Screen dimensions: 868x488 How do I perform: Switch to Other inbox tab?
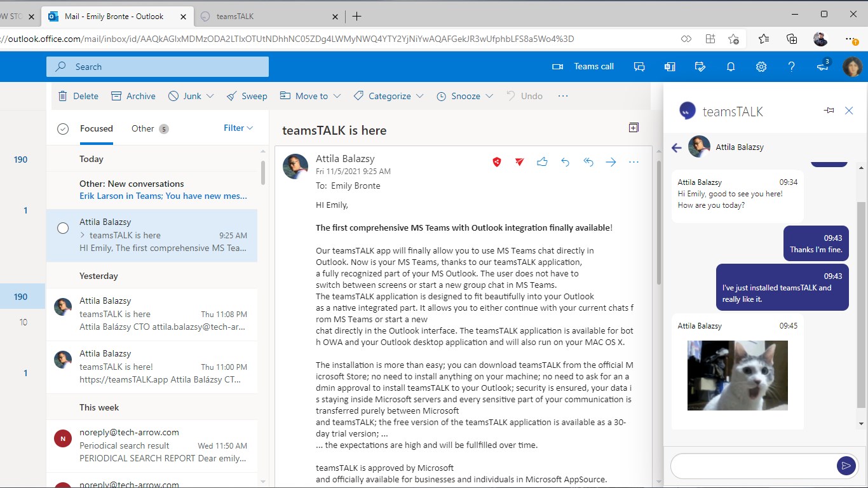[149, 129]
